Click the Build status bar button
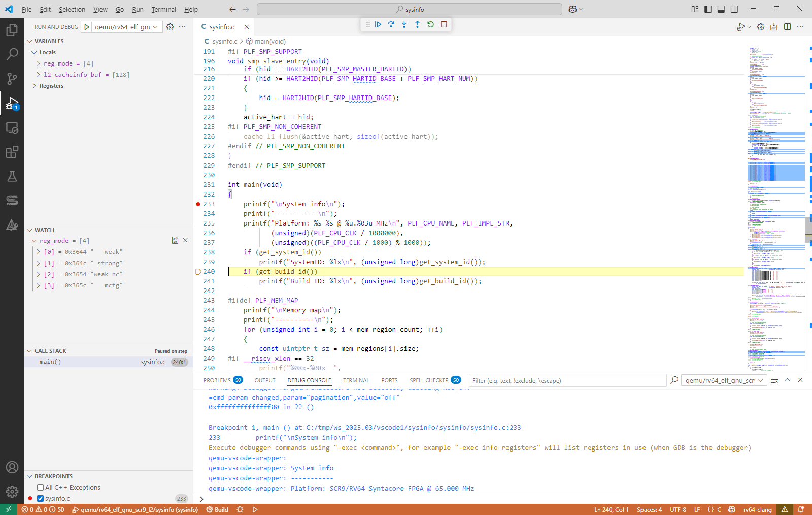 coord(217,509)
